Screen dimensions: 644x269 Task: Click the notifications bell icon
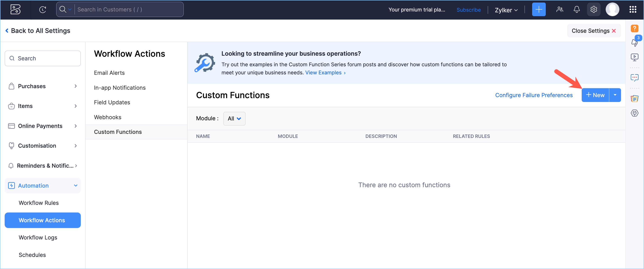click(577, 10)
